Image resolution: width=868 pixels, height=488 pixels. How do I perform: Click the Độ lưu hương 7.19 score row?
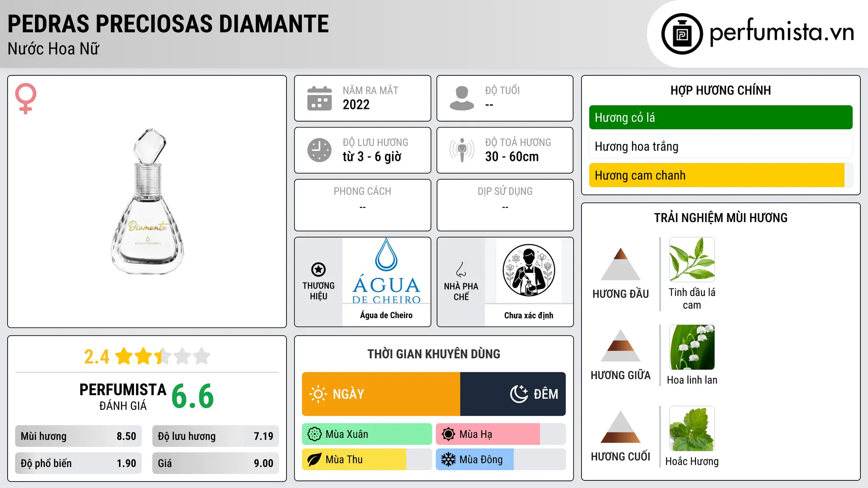pyautogui.click(x=215, y=436)
